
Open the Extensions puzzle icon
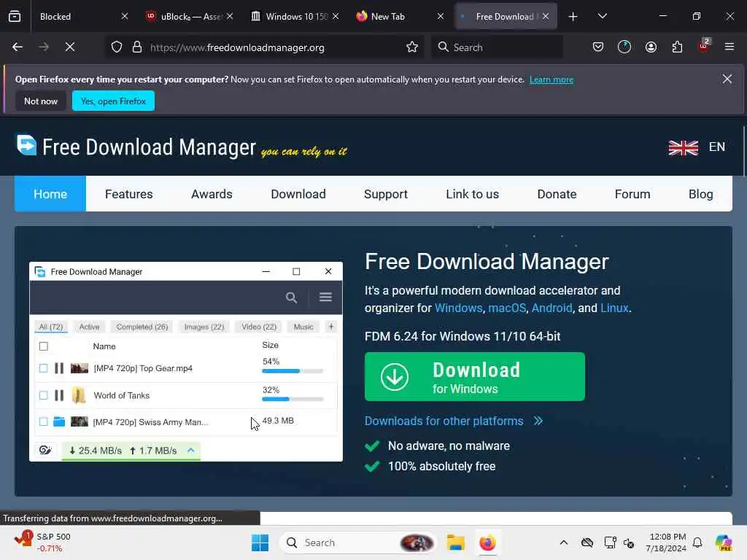(677, 47)
